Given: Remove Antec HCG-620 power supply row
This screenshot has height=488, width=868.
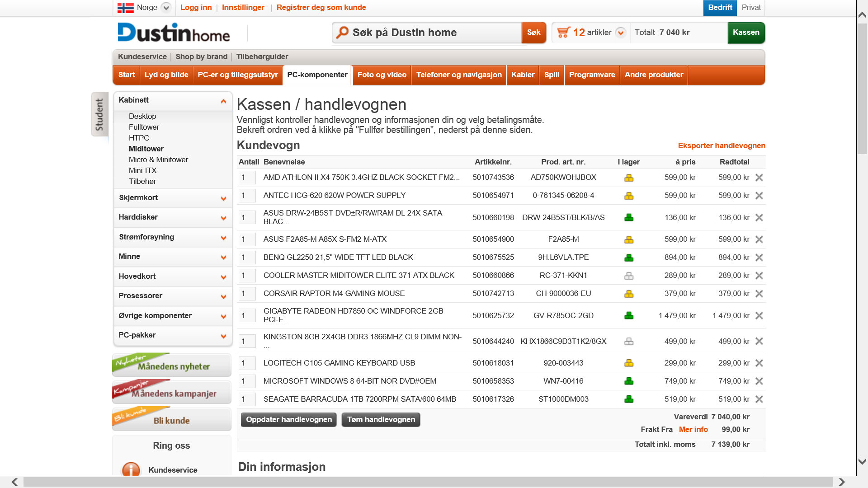Looking at the screenshot, I should tap(759, 196).
